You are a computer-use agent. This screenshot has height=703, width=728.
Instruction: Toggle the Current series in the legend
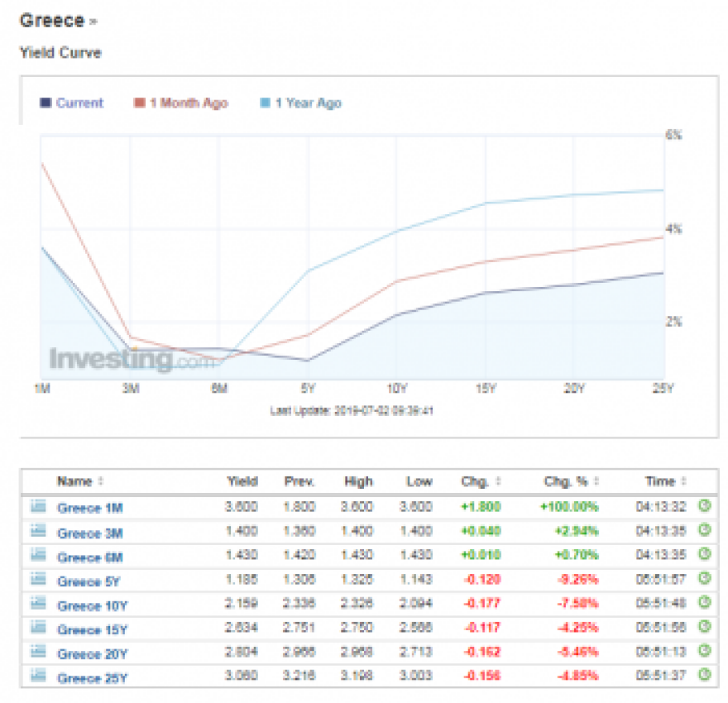78,103
